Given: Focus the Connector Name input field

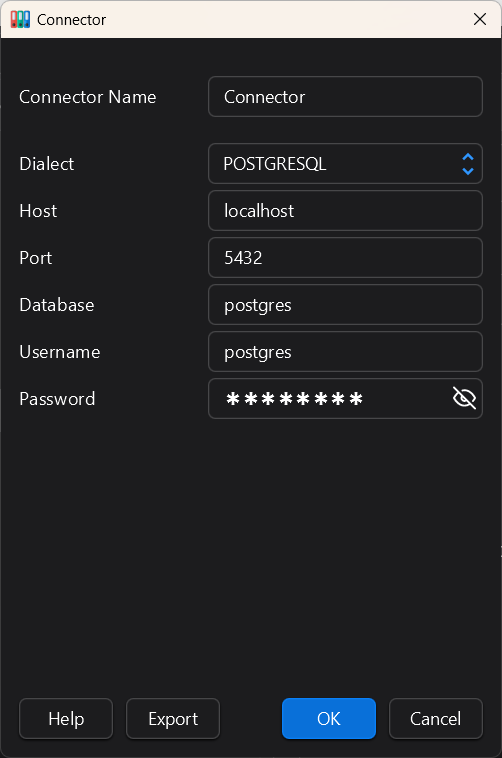Looking at the screenshot, I should point(345,97).
